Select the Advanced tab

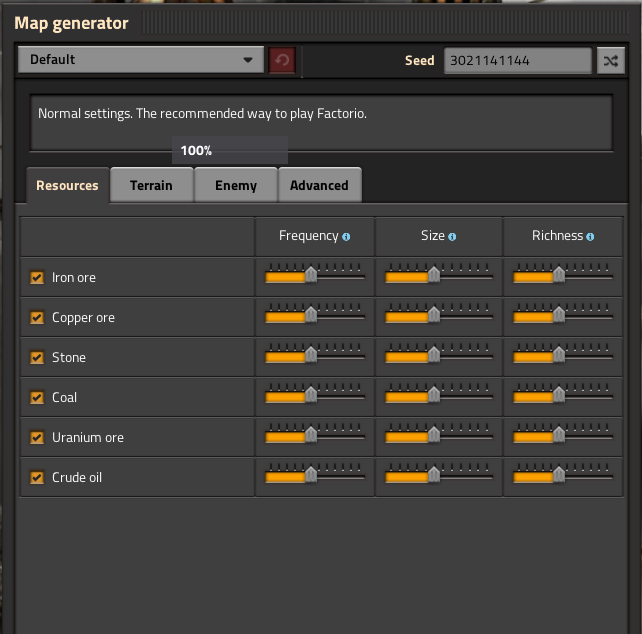point(319,185)
